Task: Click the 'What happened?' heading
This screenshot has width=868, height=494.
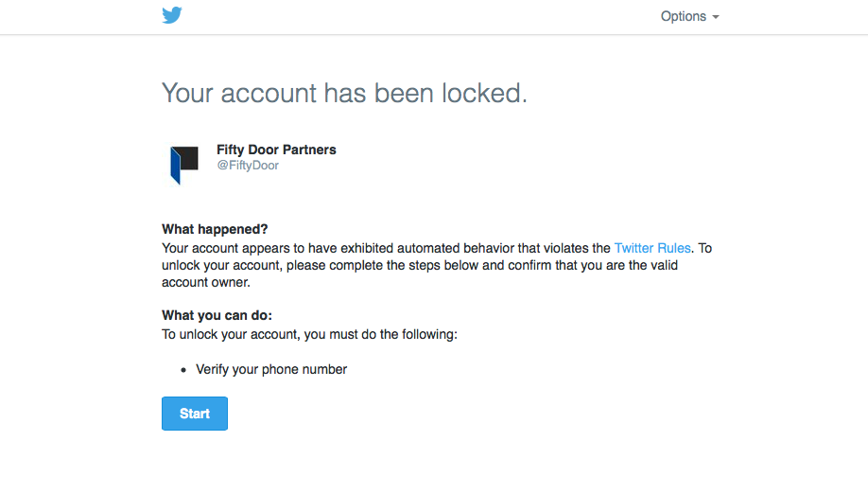Action: pos(215,229)
